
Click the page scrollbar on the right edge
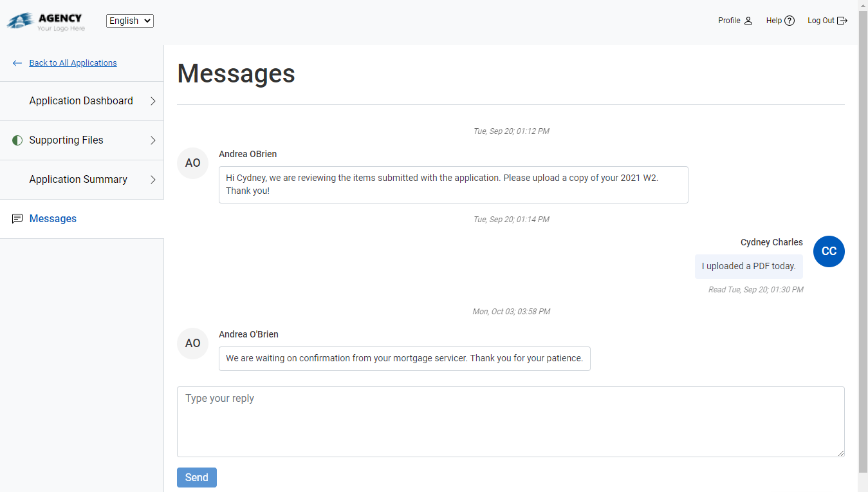[863, 258]
